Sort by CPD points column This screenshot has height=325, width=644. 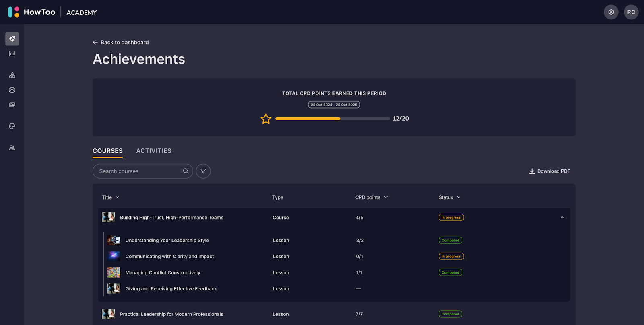pyautogui.click(x=371, y=197)
